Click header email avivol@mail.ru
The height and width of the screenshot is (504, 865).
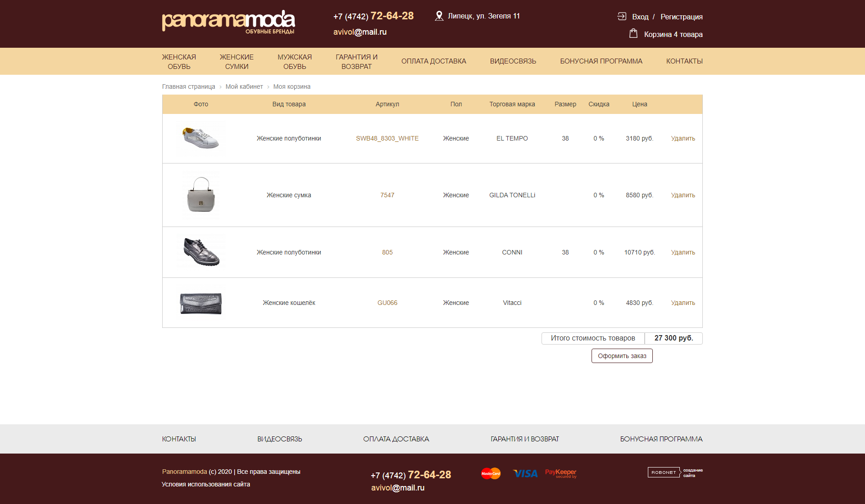[x=360, y=32]
